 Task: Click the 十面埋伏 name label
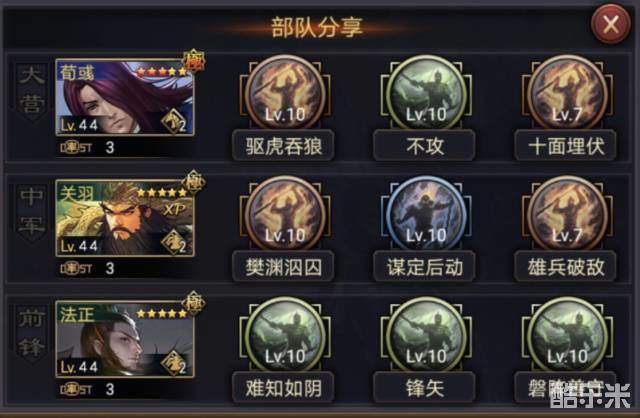(x=566, y=146)
